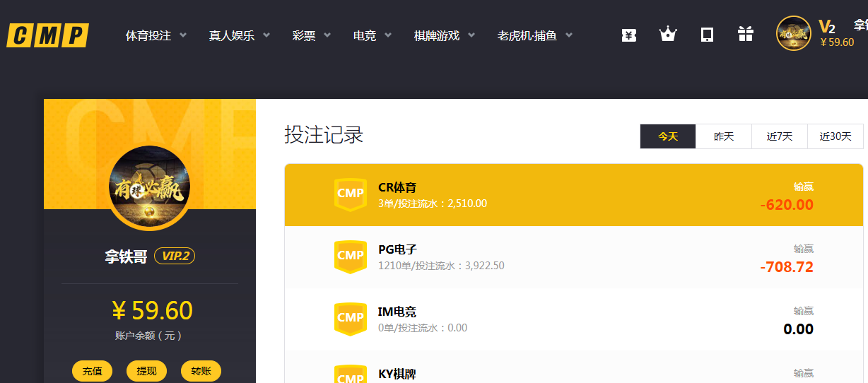Click the profile avatar in top header
The width and height of the screenshot is (868, 383).
793,33
